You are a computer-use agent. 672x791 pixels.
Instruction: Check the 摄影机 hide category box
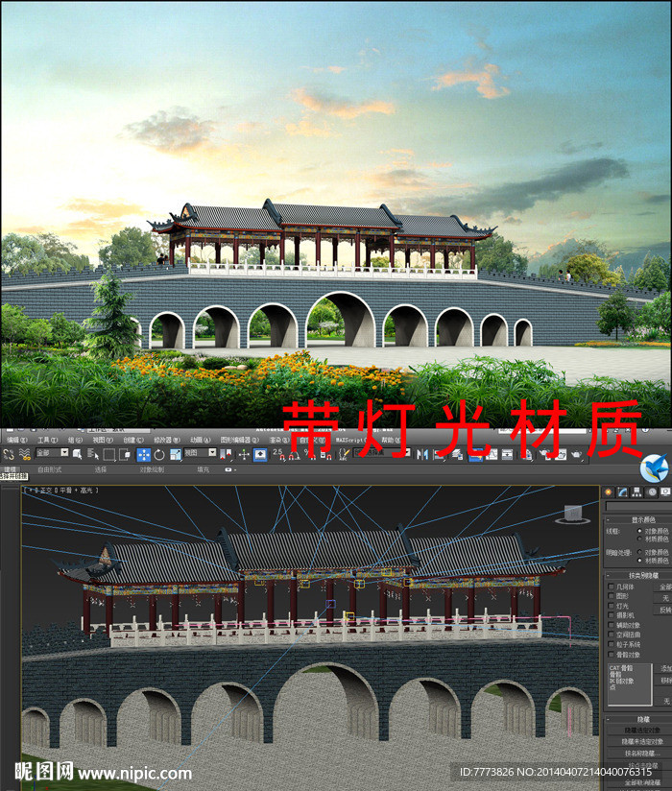click(x=611, y=615)
